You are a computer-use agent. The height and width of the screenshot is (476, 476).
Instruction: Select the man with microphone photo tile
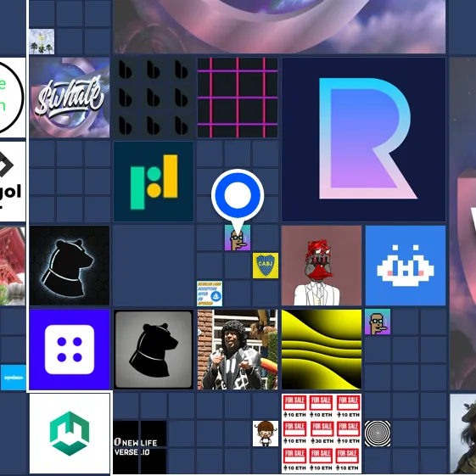tap(238, 350)
